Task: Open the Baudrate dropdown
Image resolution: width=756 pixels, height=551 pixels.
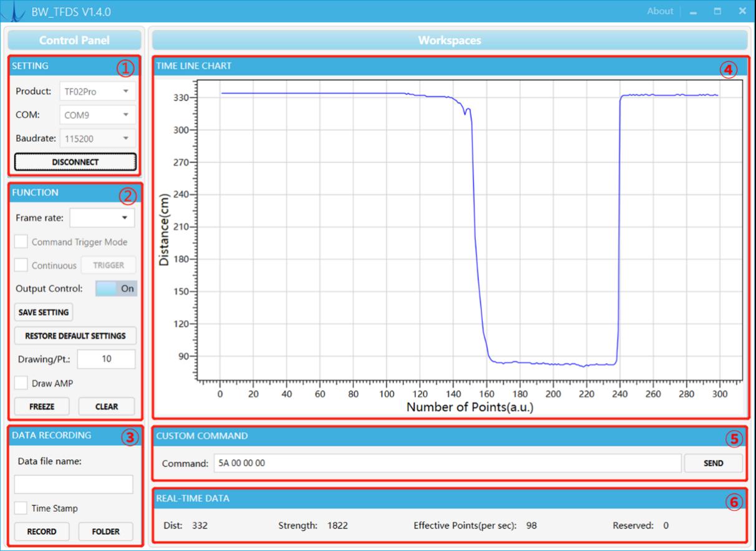Action: pos(97,139)
